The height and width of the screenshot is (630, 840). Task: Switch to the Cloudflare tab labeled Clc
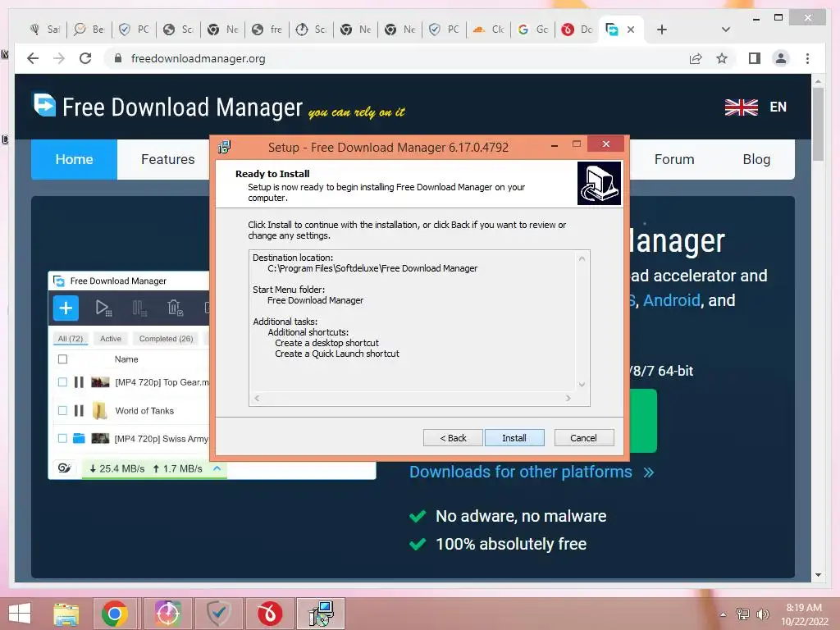click(x=488, y=30)
